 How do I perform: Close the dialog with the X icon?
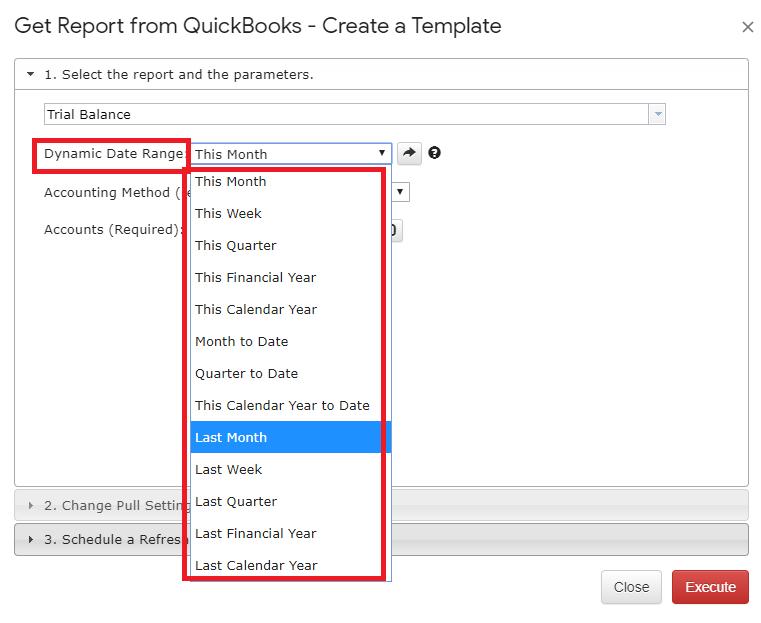click(747, 27)
